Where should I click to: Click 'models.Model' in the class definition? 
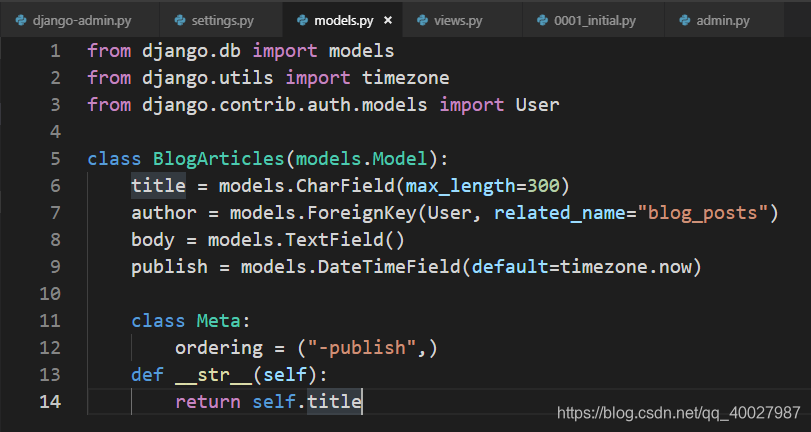362,159
